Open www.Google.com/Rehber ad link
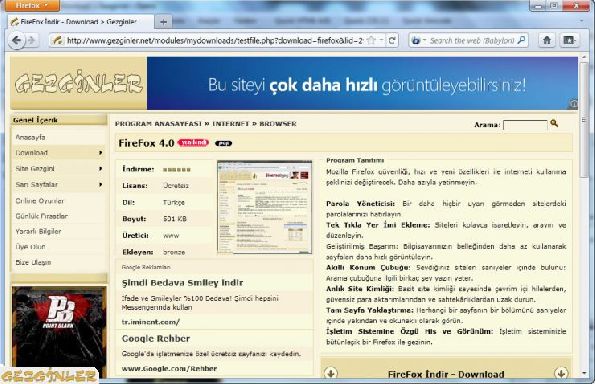 click(169, 368)
